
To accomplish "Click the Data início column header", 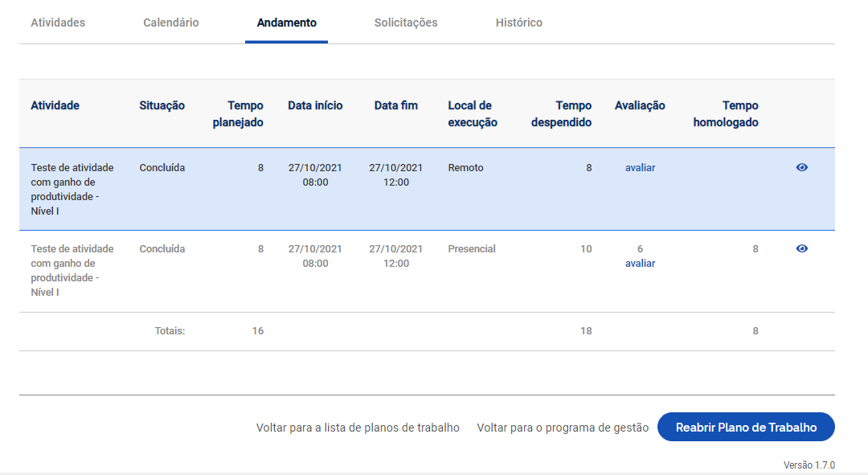I will coord(315,105).
